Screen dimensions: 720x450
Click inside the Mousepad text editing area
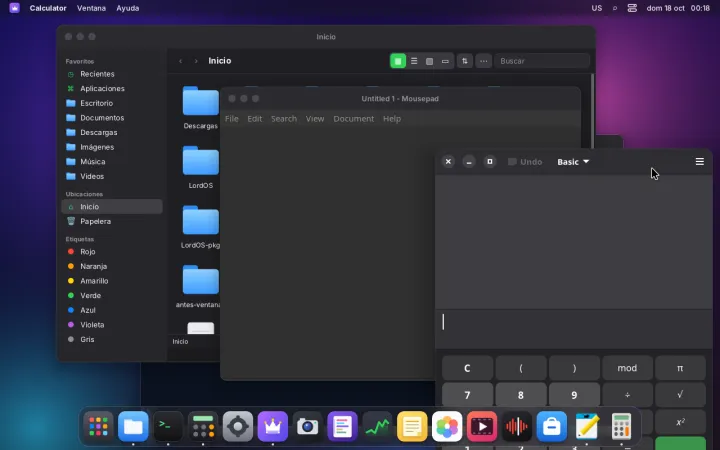[x=327, y=253]
